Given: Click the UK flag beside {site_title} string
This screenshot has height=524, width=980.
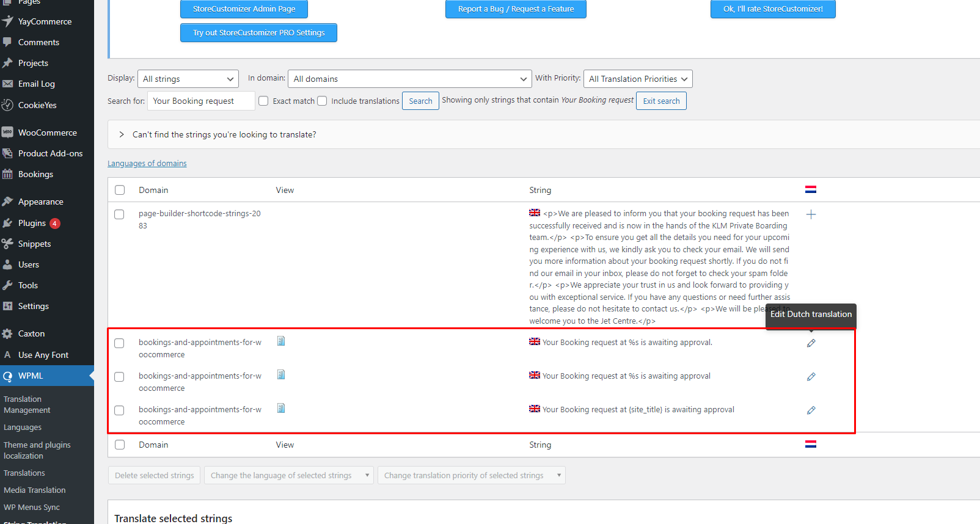Looking at the screenshot, I should point(535,409).
